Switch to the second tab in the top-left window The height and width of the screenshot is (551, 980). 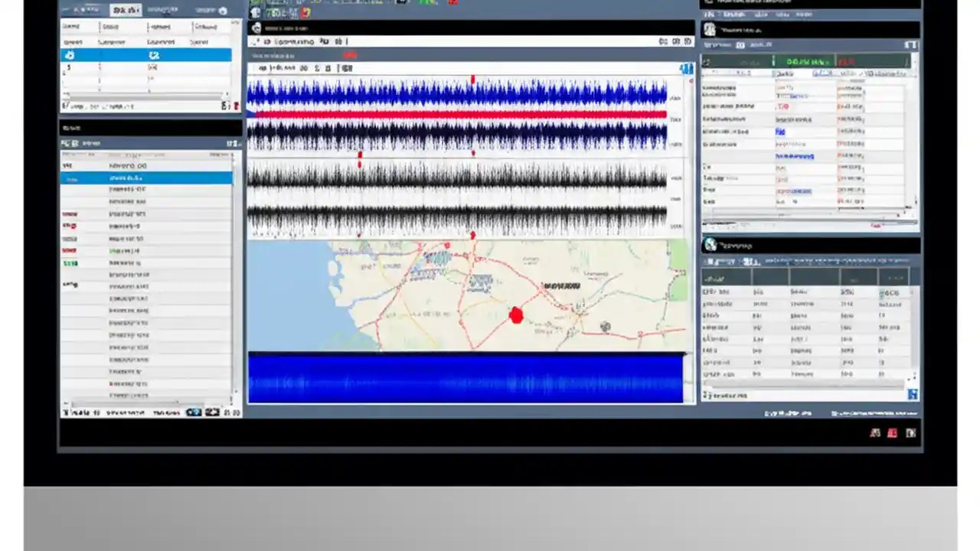pyautogui.click(x=127, y=10)
